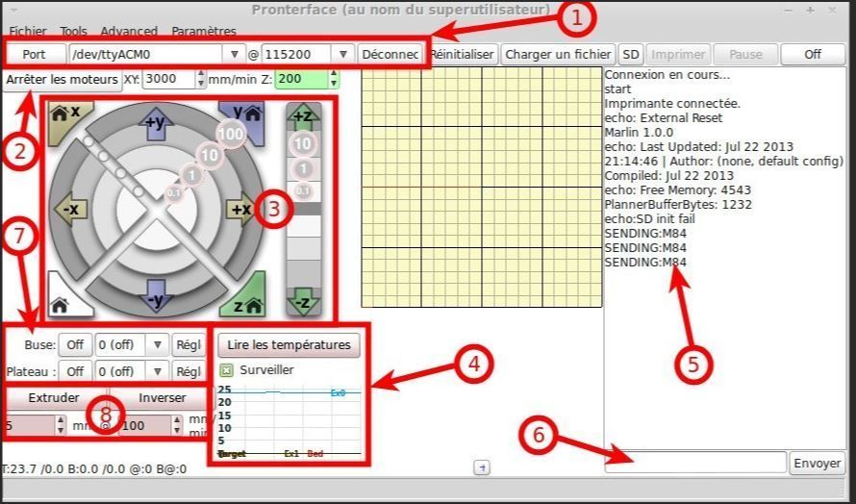Viewport: 856px width, 504px height.
Task: Click the G-code command input field
Action: (695, 463)
